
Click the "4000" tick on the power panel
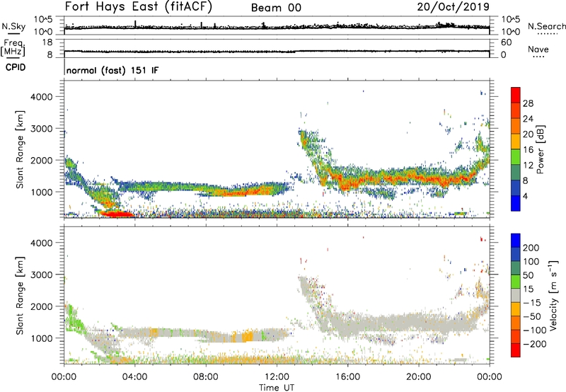point(42,97)
